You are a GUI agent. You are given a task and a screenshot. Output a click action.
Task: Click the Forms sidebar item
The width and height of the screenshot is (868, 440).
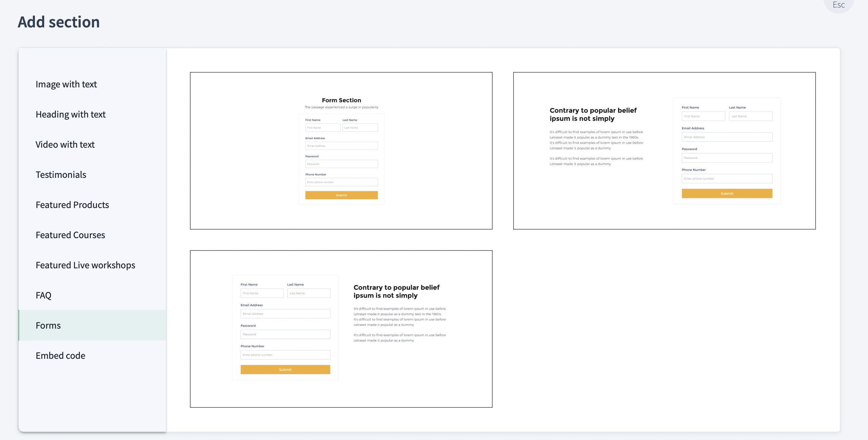coord(48,326)
